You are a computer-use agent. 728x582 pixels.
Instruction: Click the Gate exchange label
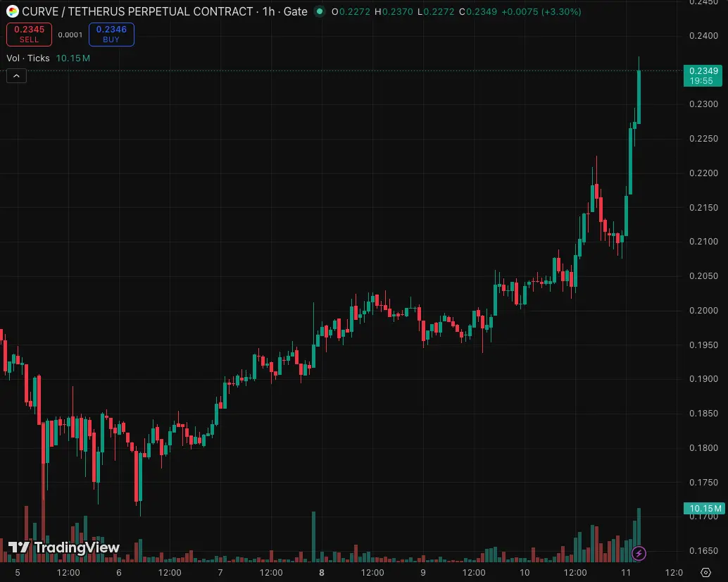(295, 11)
